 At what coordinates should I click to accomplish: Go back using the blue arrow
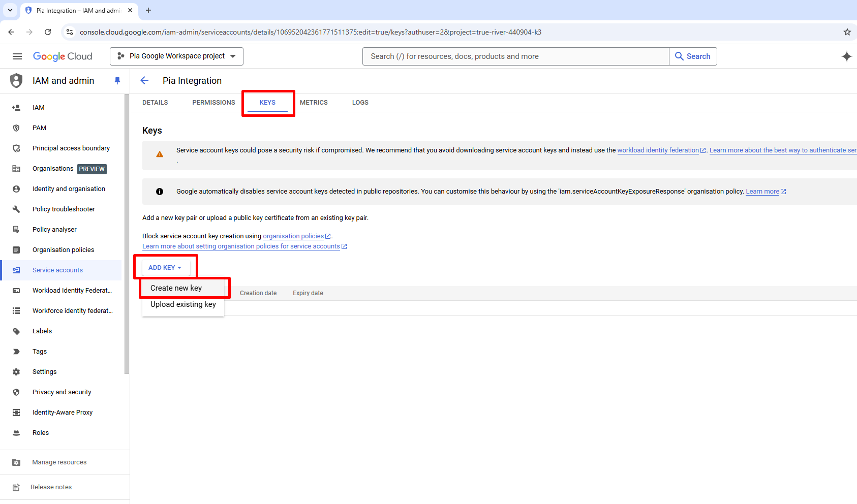[x=144, y=80]
